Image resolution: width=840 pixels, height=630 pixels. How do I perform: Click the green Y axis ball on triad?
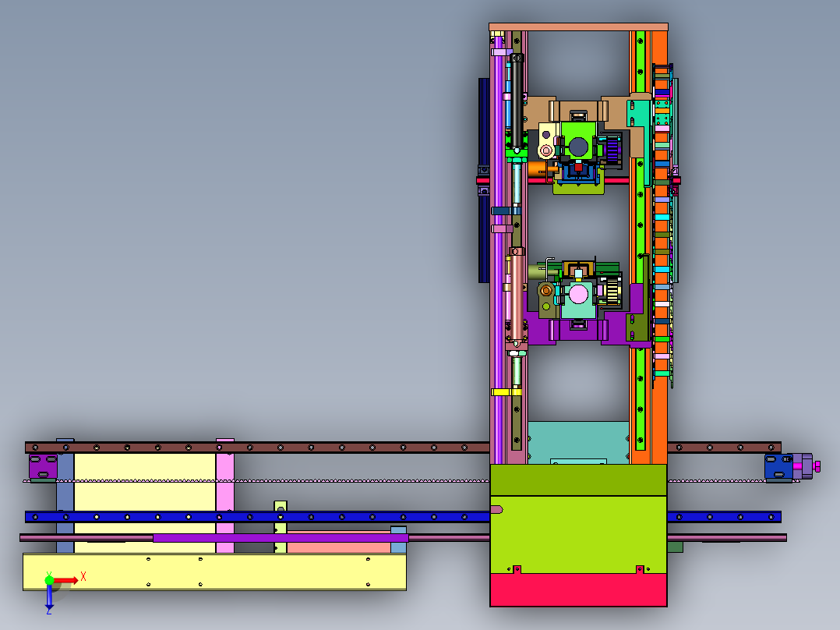(49, 579)
